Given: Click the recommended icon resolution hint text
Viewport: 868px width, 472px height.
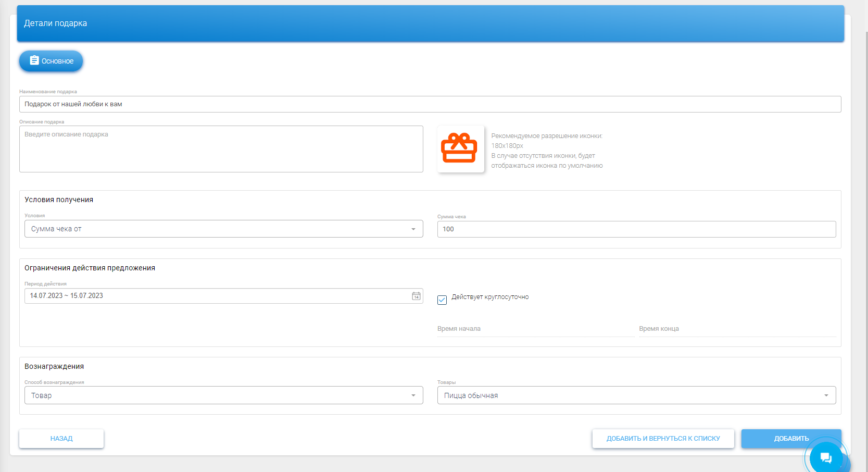Looking at the screenshot, I should tap(547, 151).
